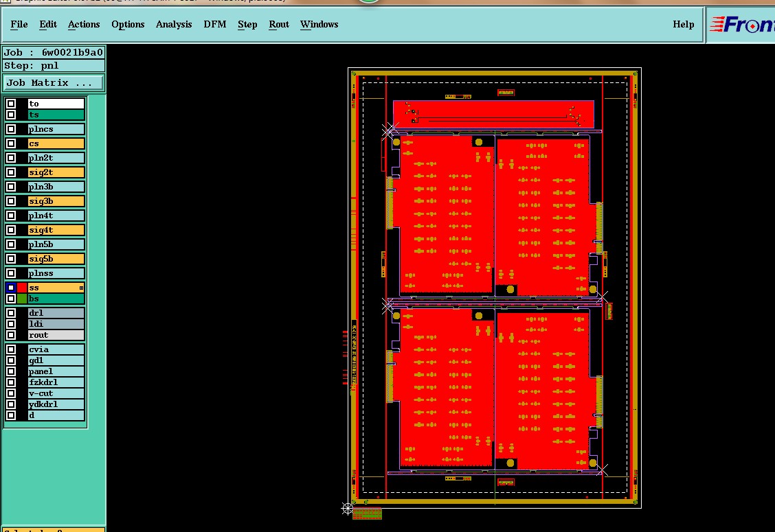Toggle the checkbox for layer 'bs'
The width and height of the screenshot is (775, 532).
pyautogui.click(x=11, y=299)
